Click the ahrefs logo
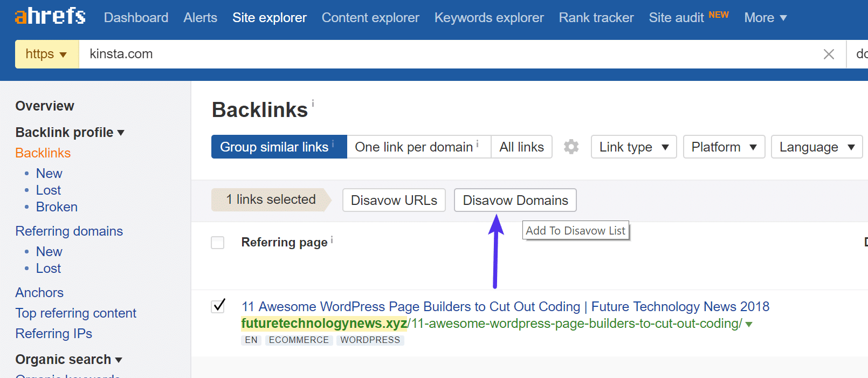 click(x=50, y=17)
